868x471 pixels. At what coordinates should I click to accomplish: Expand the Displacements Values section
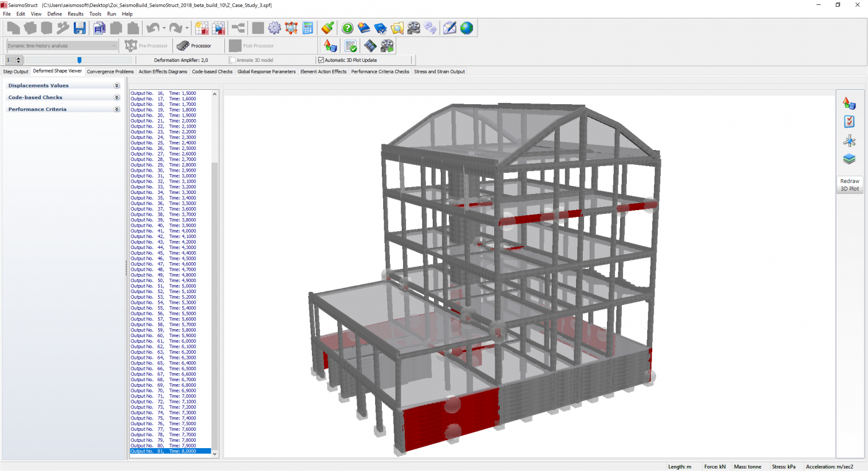[117, 86]
